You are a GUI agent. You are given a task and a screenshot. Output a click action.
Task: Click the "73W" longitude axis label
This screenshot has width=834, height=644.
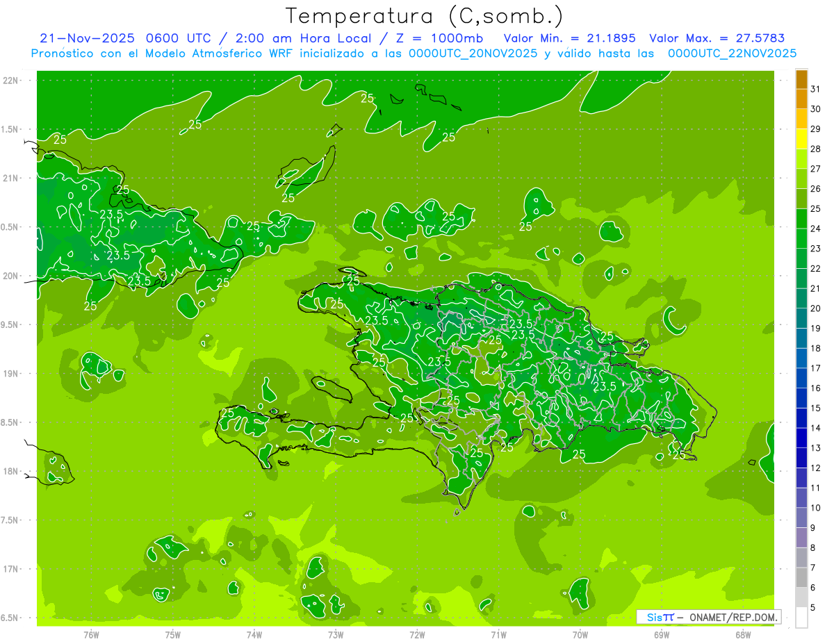[x=336, y=635]
